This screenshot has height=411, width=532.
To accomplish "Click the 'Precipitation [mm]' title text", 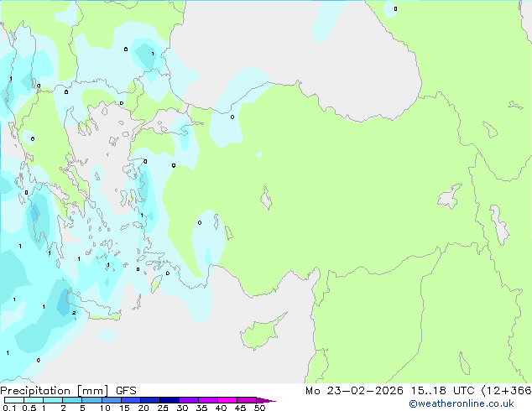I will pos(55,391).
